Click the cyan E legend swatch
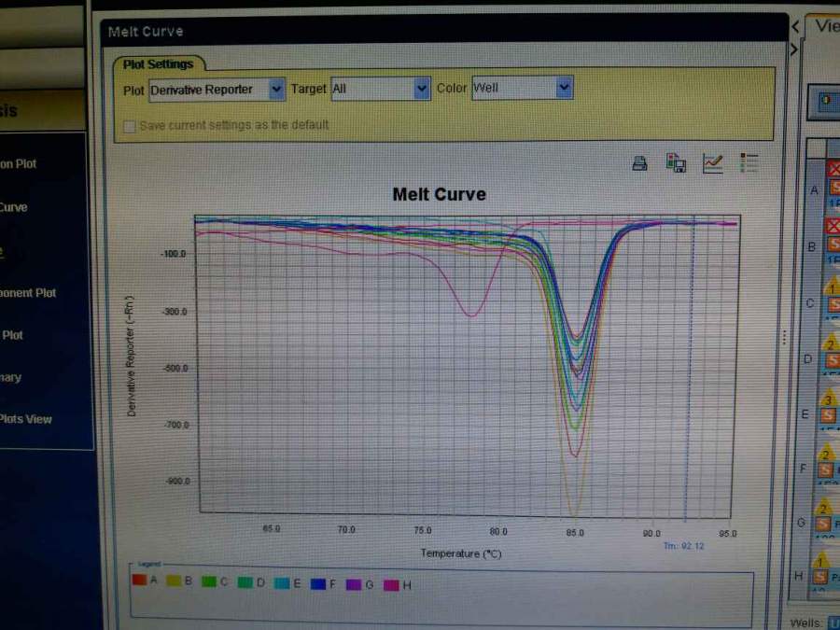The width and height of the screenshot is (840, 630). pyautogui.click(x=282, y=583)
